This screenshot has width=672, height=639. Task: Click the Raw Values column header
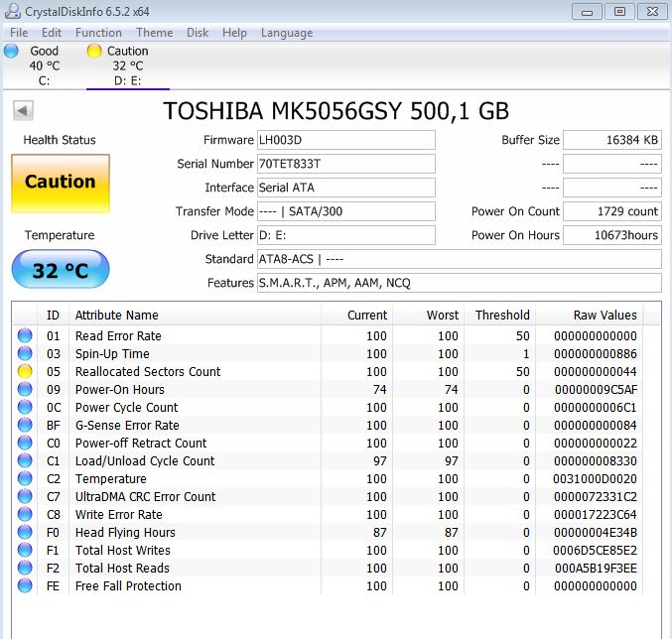point(590,316)
